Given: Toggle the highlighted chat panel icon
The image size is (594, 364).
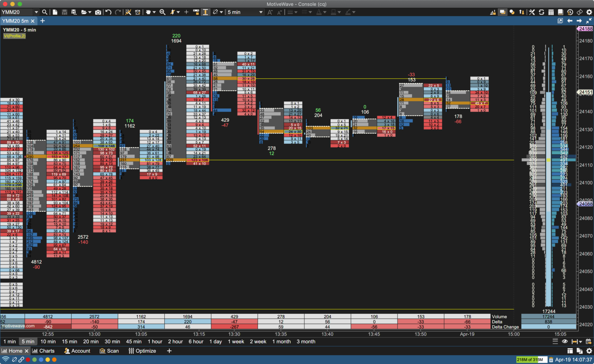Looking at the screenshot, I should (x=502, y=12).
